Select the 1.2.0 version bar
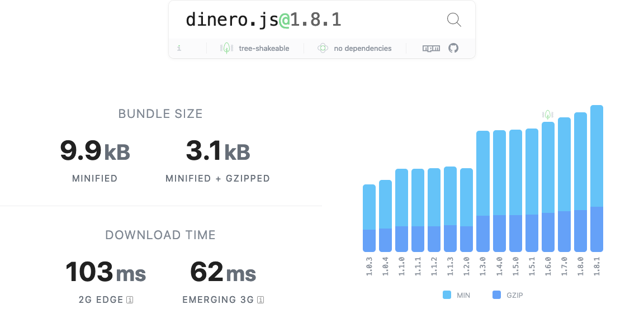Image resolution: width=644 pixels, height=309 pixels. point(467,210)
